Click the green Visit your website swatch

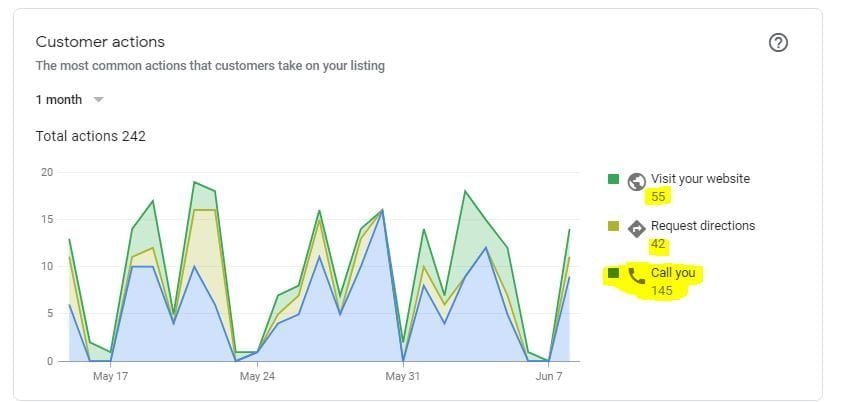click(613, 179)
